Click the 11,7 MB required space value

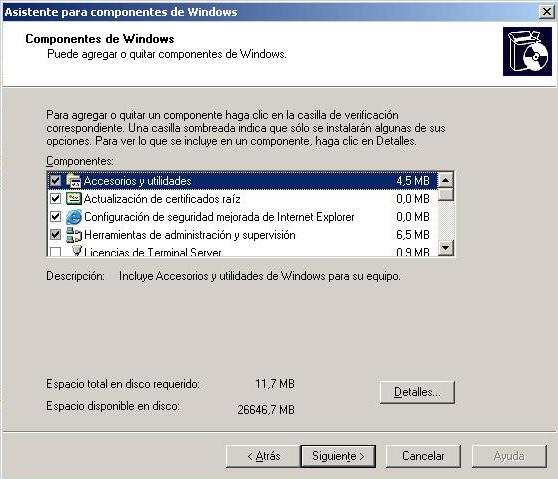coord(275,384)
